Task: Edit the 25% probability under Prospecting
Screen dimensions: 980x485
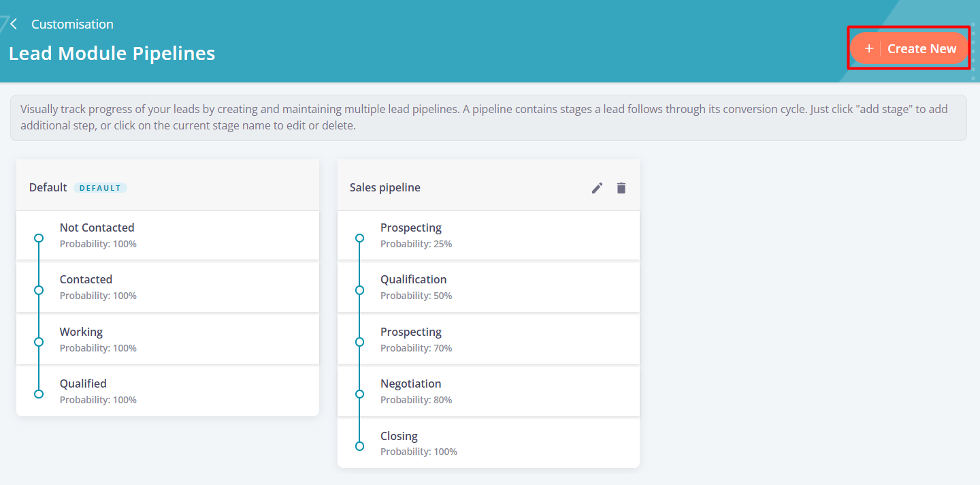Action: point(417,243)
